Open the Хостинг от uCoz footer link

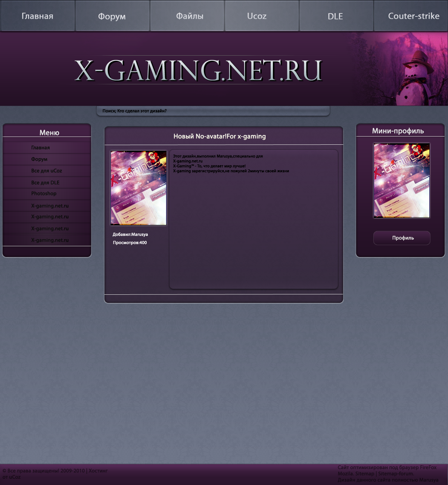pos(55,474)
